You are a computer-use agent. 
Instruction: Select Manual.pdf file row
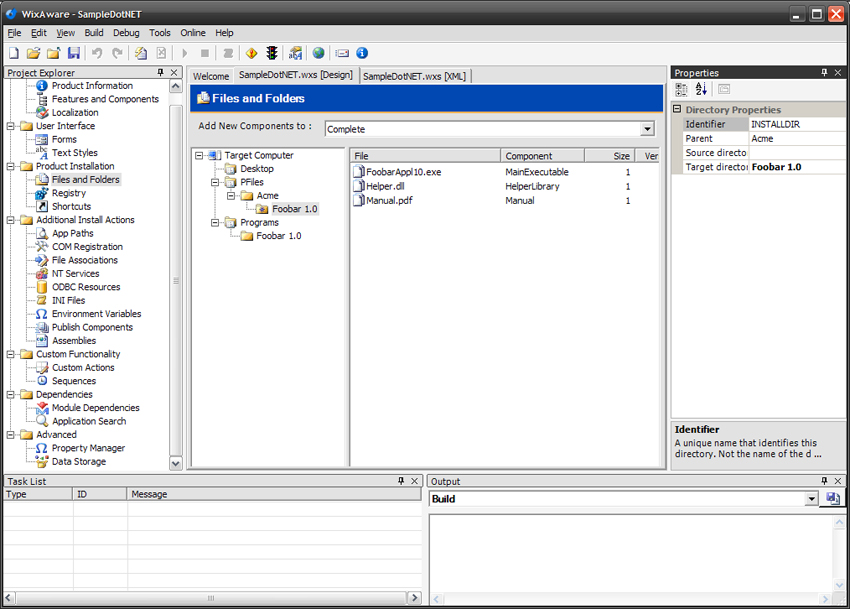(x=389, y=200)
